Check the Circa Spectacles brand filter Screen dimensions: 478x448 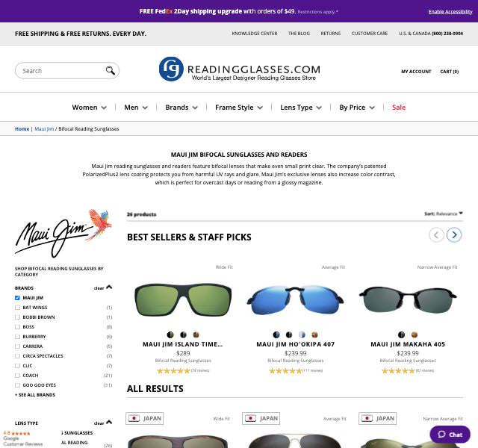[17, 356]
